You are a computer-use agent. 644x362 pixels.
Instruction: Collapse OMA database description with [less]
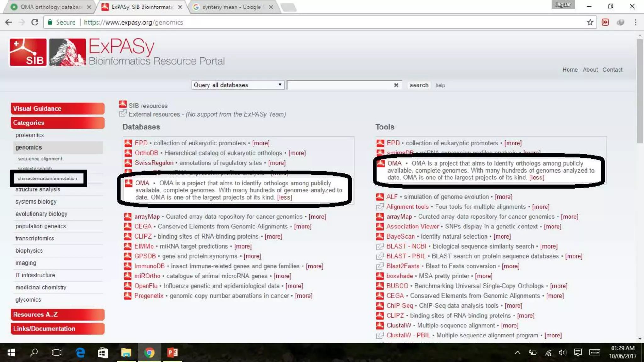tap(284, 197)
